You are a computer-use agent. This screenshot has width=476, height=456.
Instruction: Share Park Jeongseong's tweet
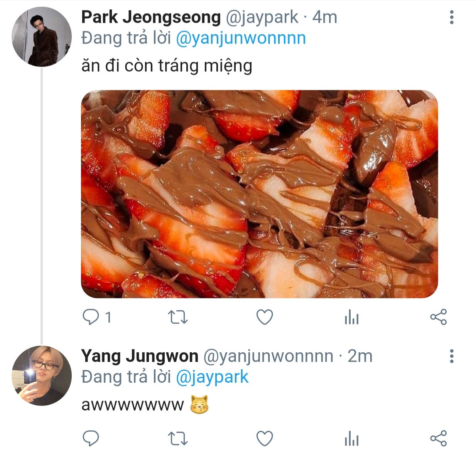[x=438, y=317]
